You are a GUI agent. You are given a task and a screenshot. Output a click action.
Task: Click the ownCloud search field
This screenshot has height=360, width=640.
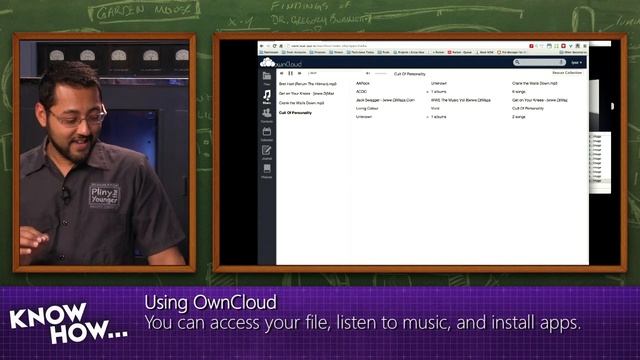pyautogui.click(x=539, y=62)
